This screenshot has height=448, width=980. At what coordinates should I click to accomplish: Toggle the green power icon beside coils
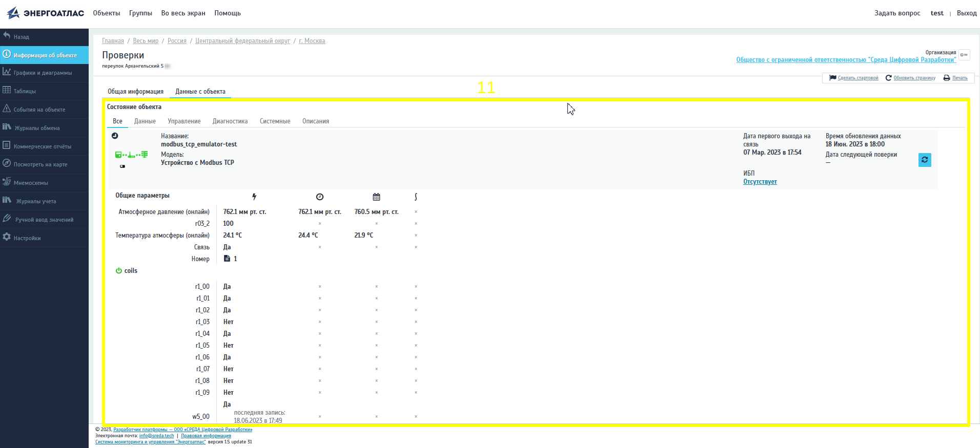click(x=119, y=271)
